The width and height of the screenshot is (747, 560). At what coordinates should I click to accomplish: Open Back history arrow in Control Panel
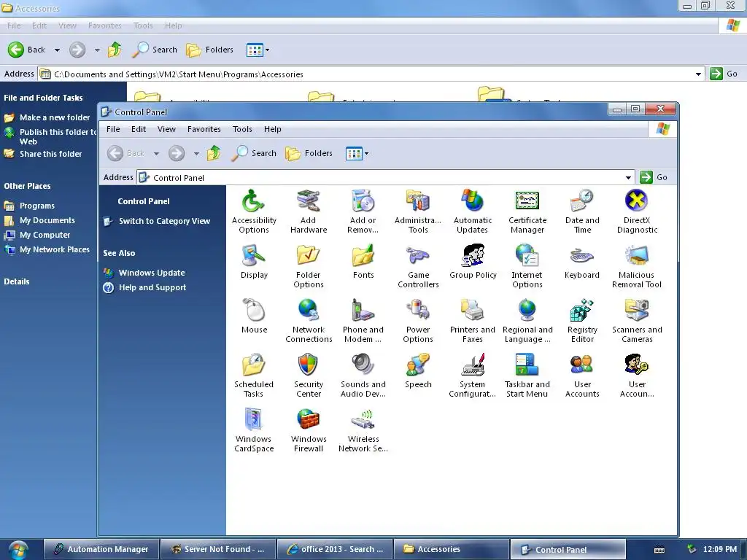click(156, 153)
